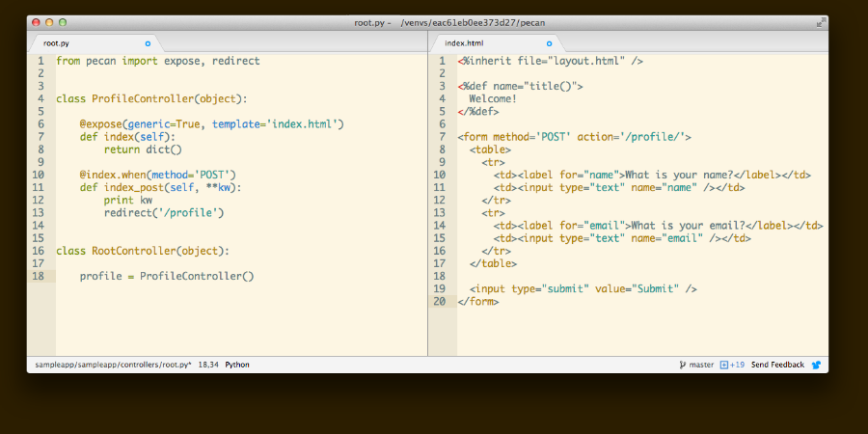Viewport: 868px width, 434px height.
Task: Click the Send Feedback link
Action: (777, 365)
